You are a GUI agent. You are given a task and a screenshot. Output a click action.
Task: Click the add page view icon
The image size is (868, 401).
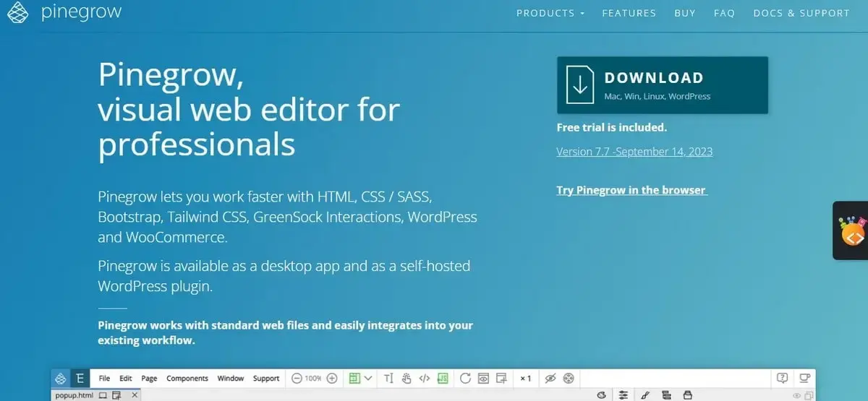[x=501, y=379]
